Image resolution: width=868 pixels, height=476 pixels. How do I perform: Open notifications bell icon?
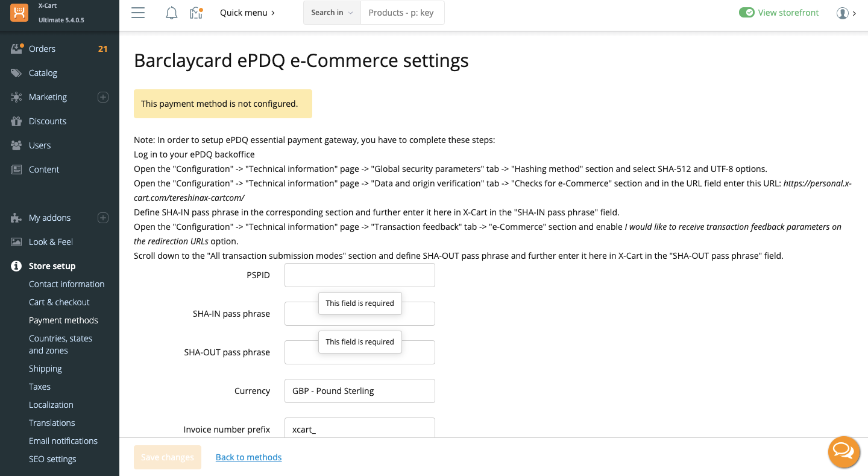pos(172,13)
